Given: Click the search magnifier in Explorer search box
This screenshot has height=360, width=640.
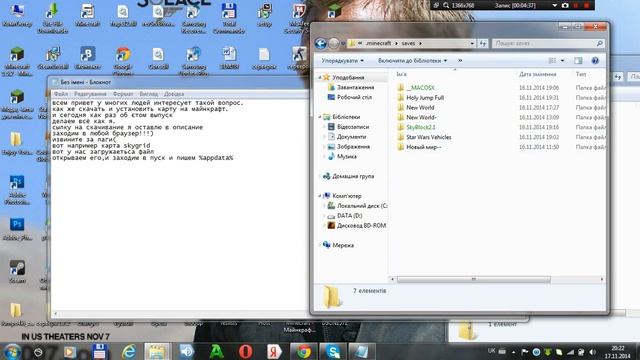Looking at the screenshot, I should point(599,43).
